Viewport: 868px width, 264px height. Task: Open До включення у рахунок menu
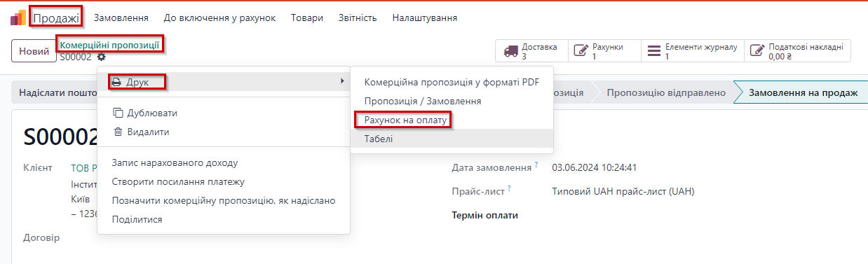[x=219, y=18]
